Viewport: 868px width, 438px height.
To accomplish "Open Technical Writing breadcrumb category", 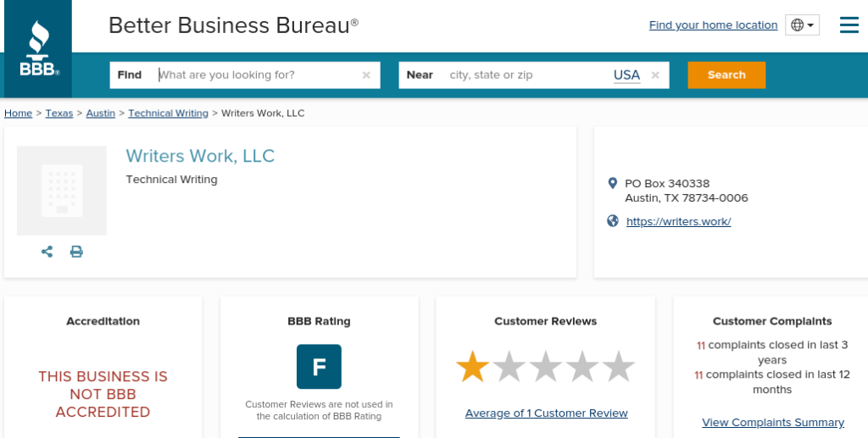I will [168, 114].
